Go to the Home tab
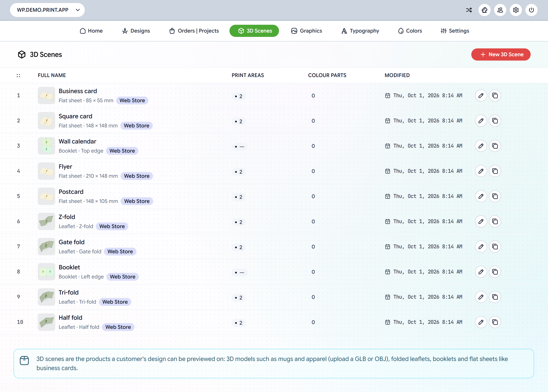This screenshot has height=392, width=548. (x=91, y=31)
